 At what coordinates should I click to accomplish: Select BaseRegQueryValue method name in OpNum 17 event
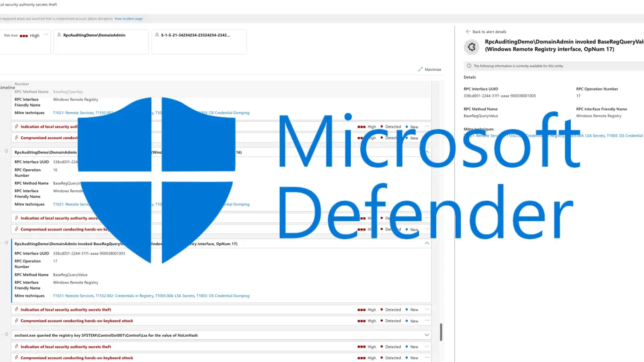[70, 275]
